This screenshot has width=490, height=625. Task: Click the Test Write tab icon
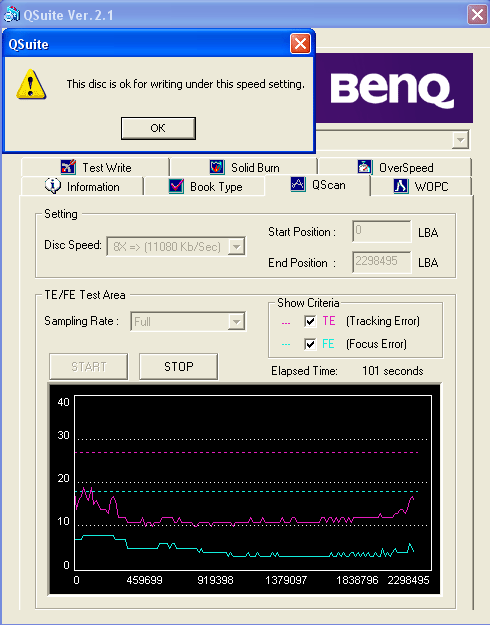[x=68, y=167]
